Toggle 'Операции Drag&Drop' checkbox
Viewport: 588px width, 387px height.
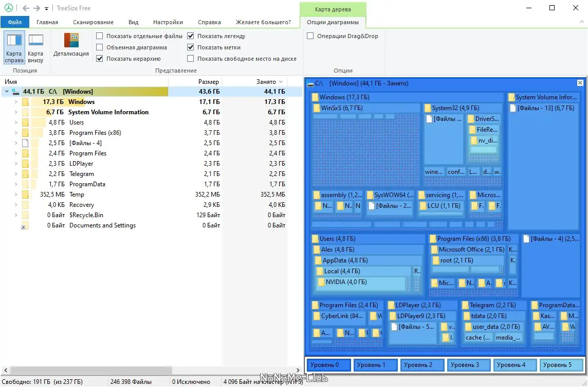[310, 36]
